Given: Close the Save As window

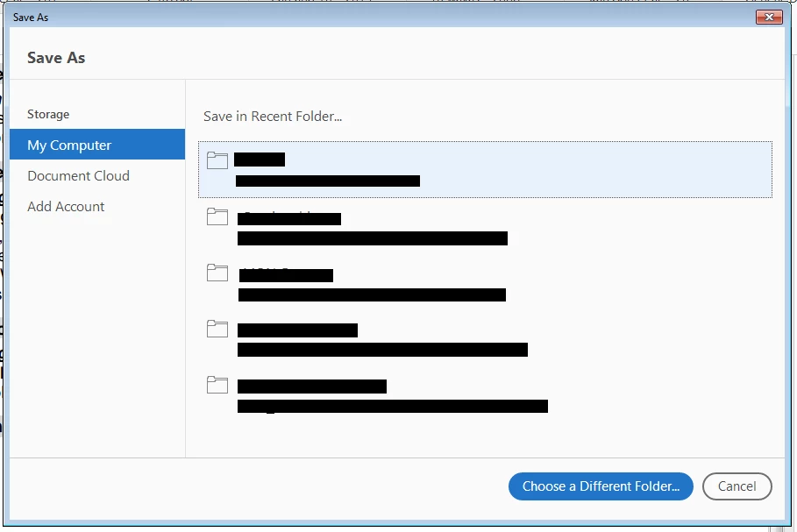Looking at the screenshot, I should click(769, 18).
